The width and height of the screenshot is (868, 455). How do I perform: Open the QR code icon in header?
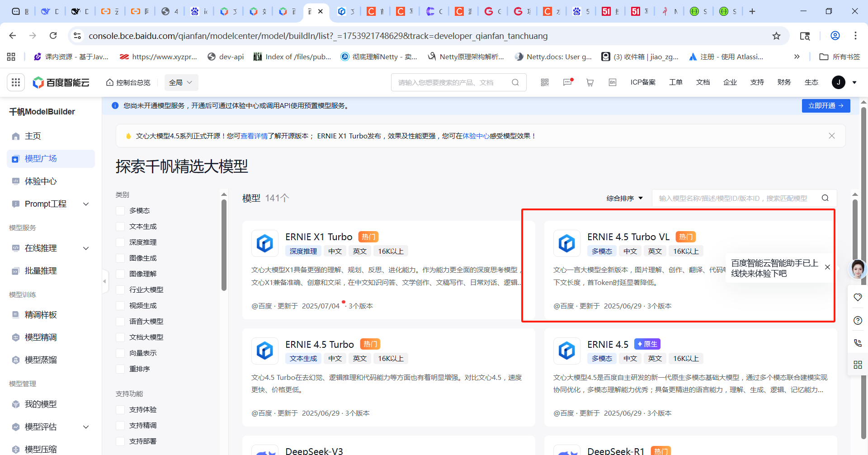pyautogui.click(x=545, y=82)
